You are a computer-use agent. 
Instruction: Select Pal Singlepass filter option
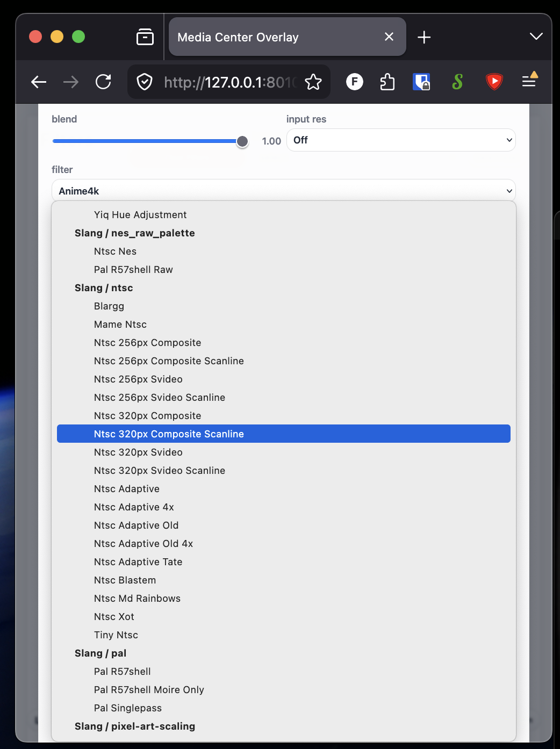(127, 708)
